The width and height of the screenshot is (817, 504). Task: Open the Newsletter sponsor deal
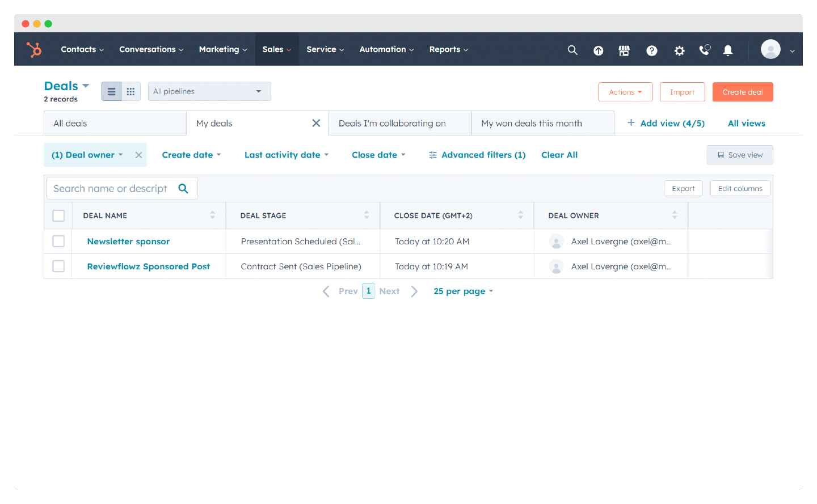[128, 242]
